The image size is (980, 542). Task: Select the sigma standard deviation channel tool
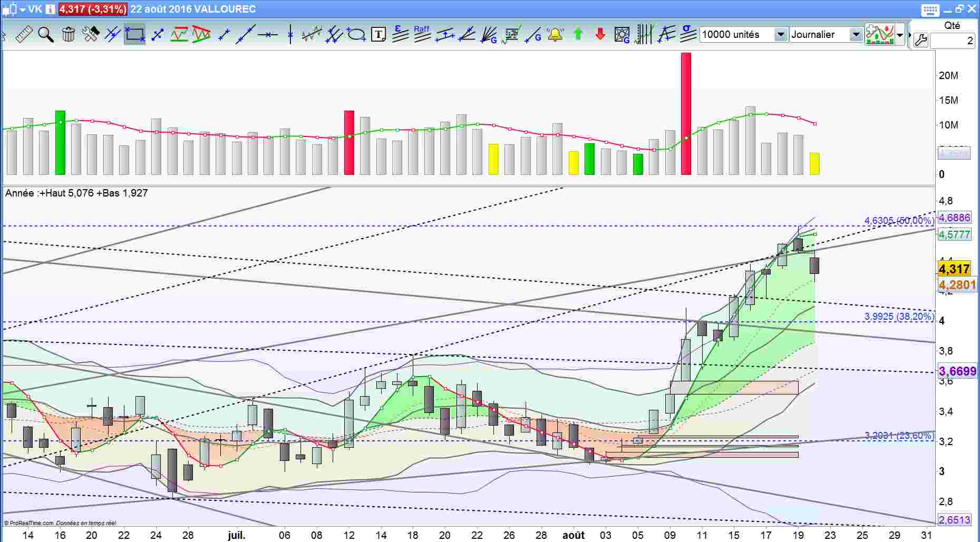point(688,34)
